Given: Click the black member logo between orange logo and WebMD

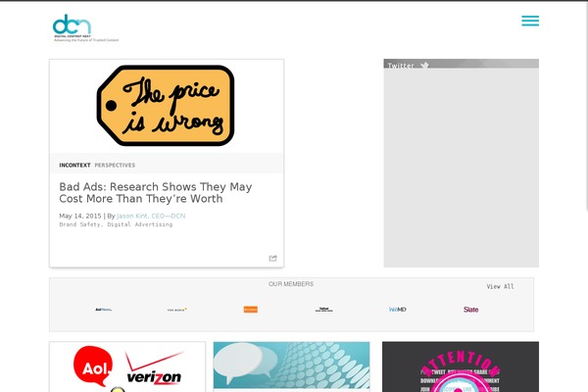Looking at the screenshot, I should tap(324, 310).
